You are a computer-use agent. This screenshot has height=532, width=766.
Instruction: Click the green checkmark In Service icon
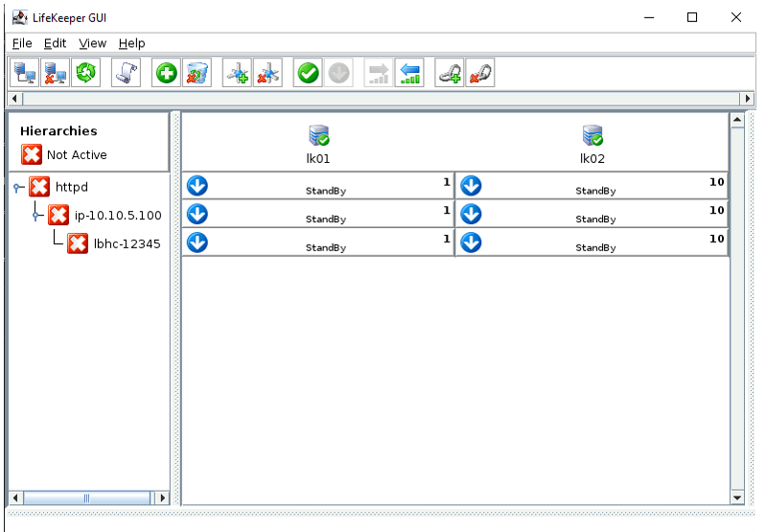(x=308, y=73)
